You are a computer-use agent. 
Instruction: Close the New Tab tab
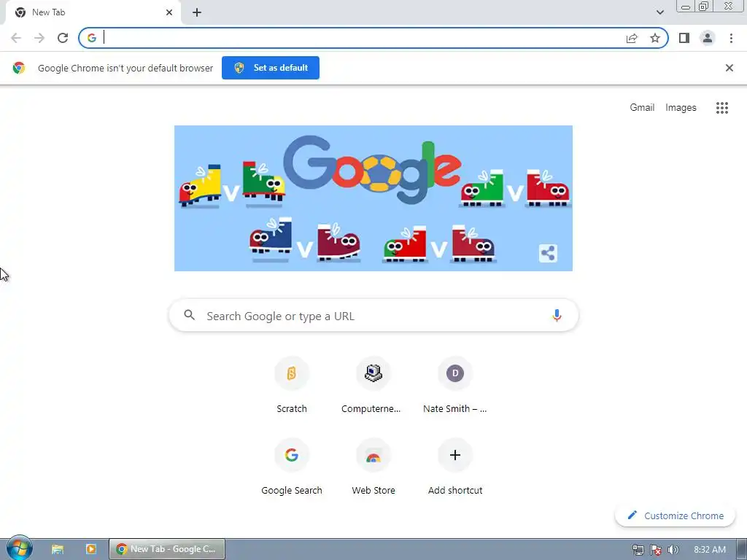[x=169, y=12]
